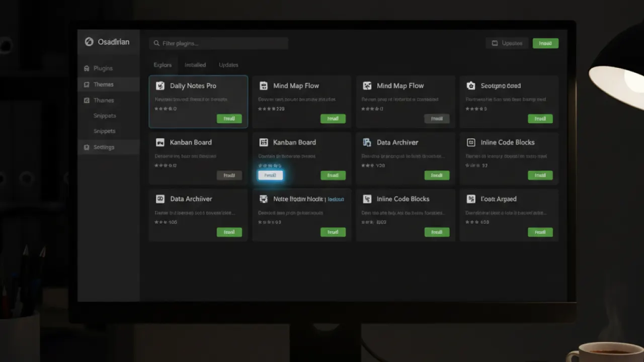Install Mind Map Flow rated 220
This screenshot has width=644, height=362.
[333, 119]
